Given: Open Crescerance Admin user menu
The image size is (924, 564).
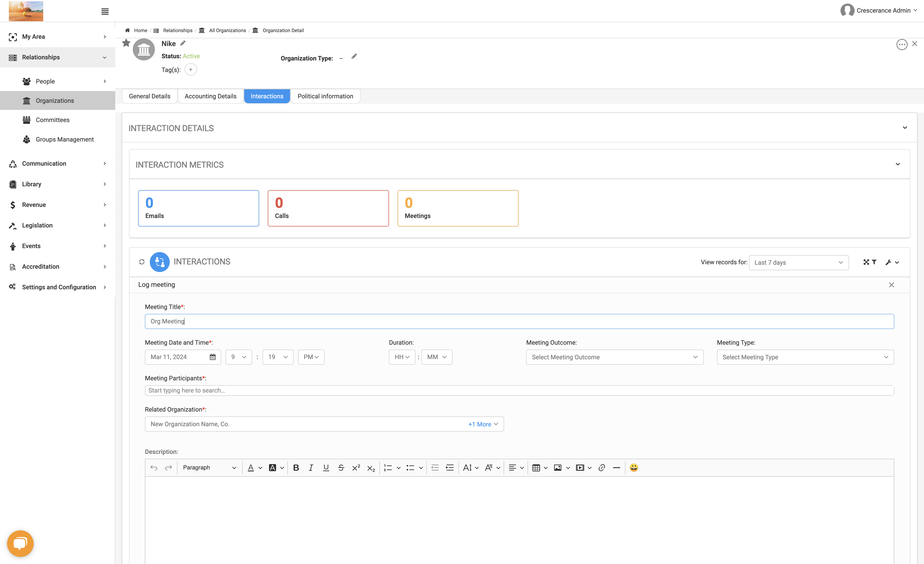Looking at the screenshot, I should click(879, 10).
